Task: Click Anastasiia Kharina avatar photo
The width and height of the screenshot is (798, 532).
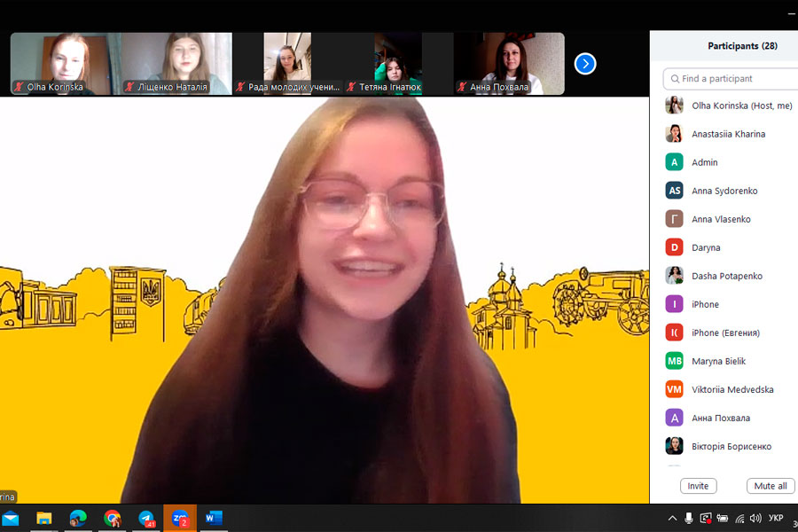Action: 675,134
